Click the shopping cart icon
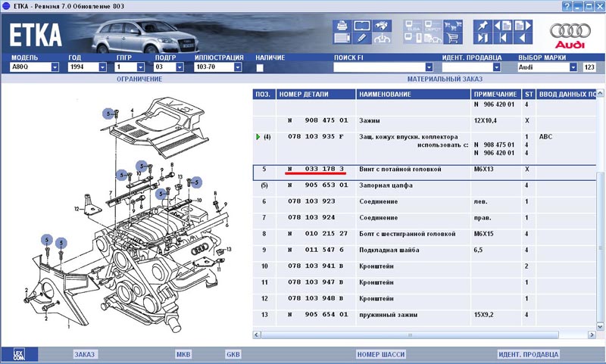The height and width of the screenshot is (364, 606). point(453,39)
